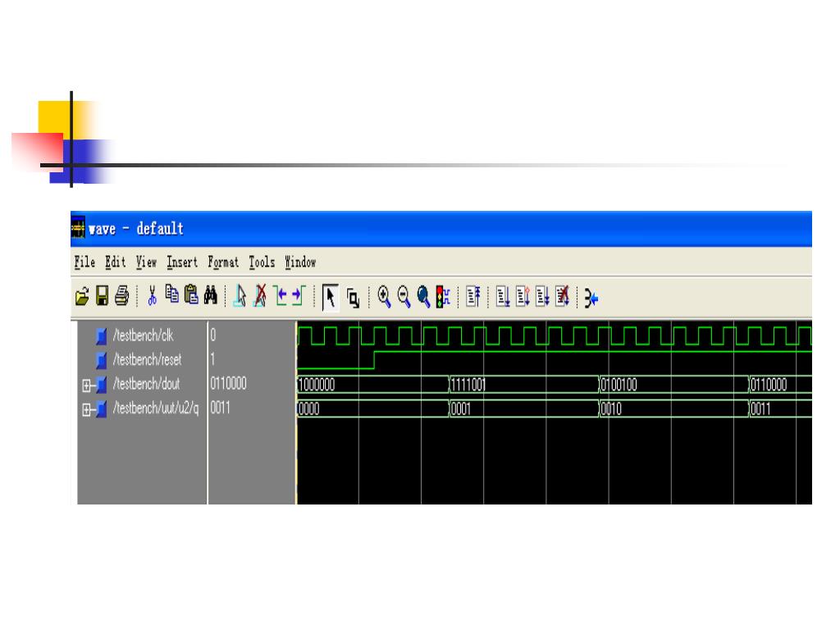Open the Tools menu
The width and height of the screenshot is (840, 630).
coord(262,262)
